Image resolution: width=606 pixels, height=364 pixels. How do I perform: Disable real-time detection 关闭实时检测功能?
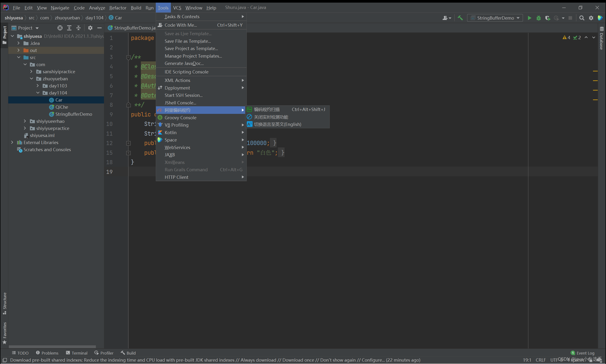tap(271, 117)
